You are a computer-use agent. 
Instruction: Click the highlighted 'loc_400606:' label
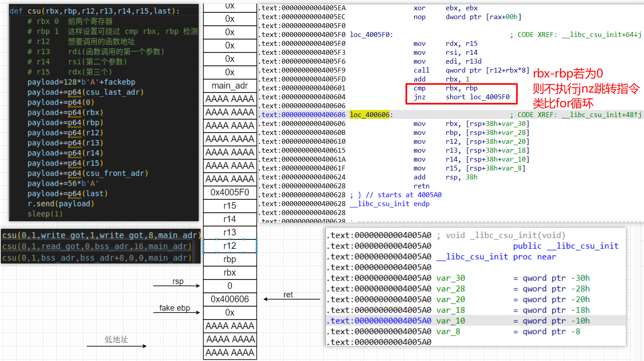coord(370,115)
